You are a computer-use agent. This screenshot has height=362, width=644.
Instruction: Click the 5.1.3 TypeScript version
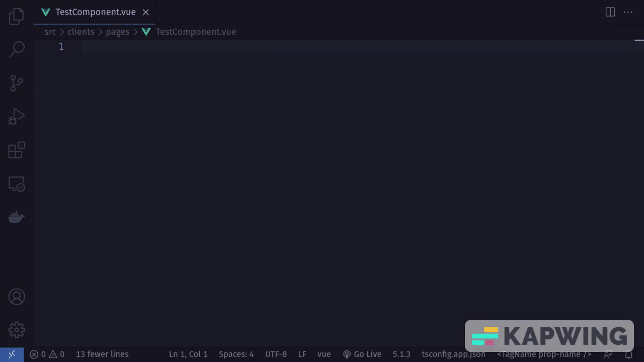click(401, 354)
